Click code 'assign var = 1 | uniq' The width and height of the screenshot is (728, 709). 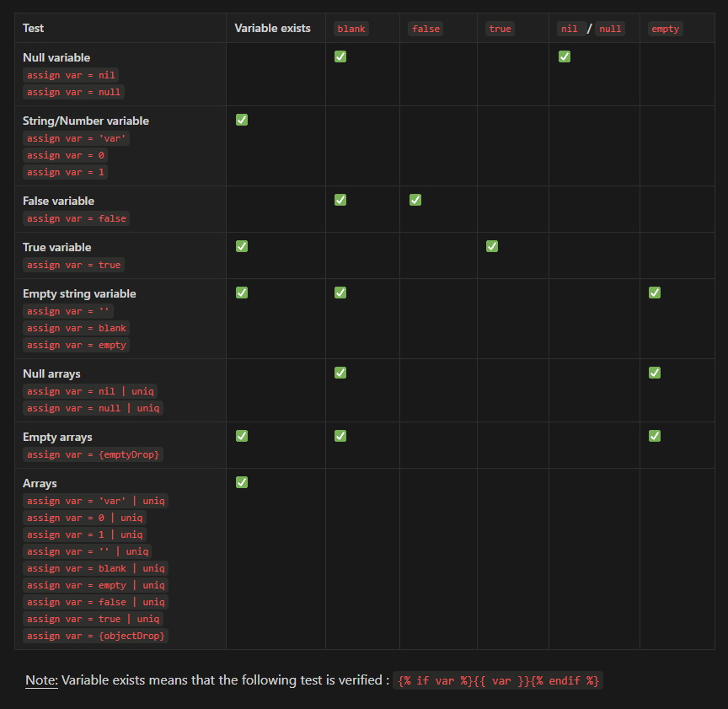point(84,534)
